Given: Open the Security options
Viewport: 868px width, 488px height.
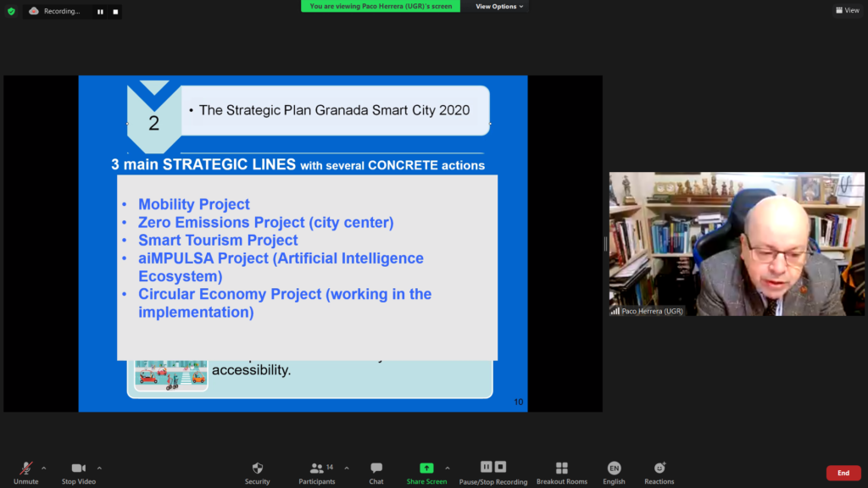Looking at the screenshot, I should pyautogui.click(x=258, y=471).
